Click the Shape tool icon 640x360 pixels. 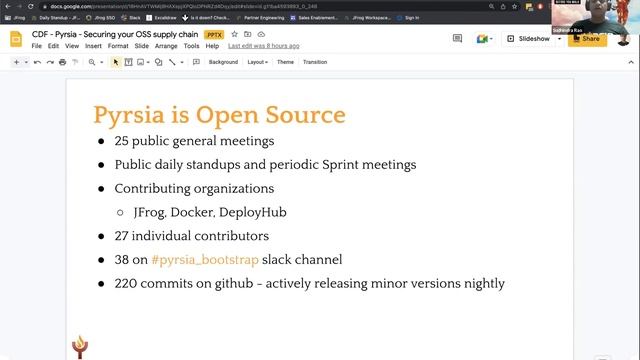pos(159,62)
